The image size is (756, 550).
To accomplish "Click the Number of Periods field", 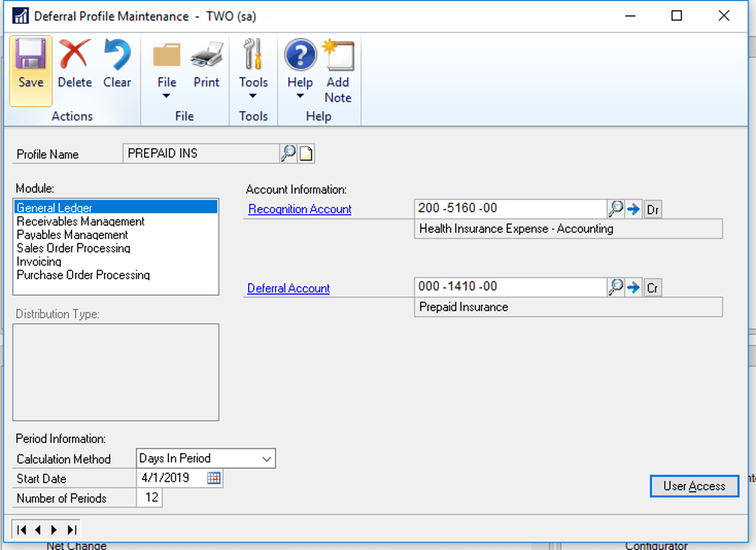I will tap(150, 498).
